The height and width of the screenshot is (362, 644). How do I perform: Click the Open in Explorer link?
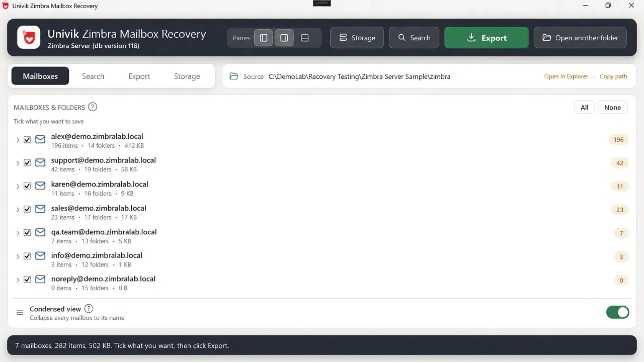[566, 76]
